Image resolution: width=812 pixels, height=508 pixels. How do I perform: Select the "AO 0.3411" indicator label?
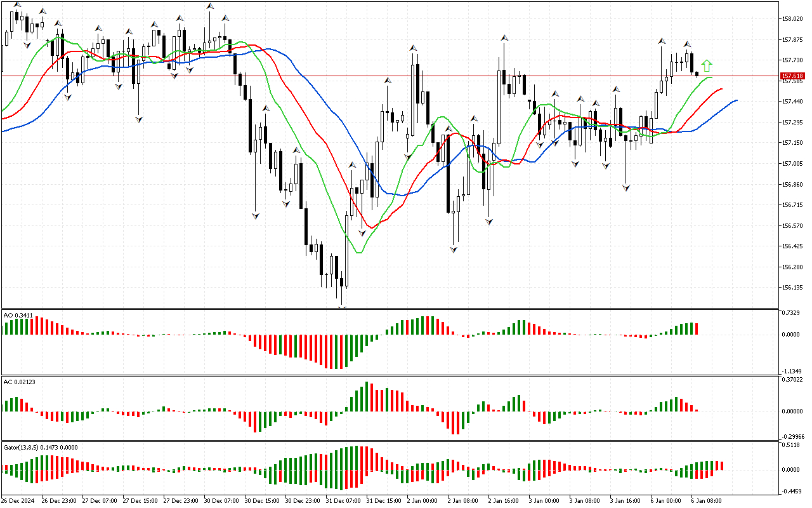[x=18, y=315]
